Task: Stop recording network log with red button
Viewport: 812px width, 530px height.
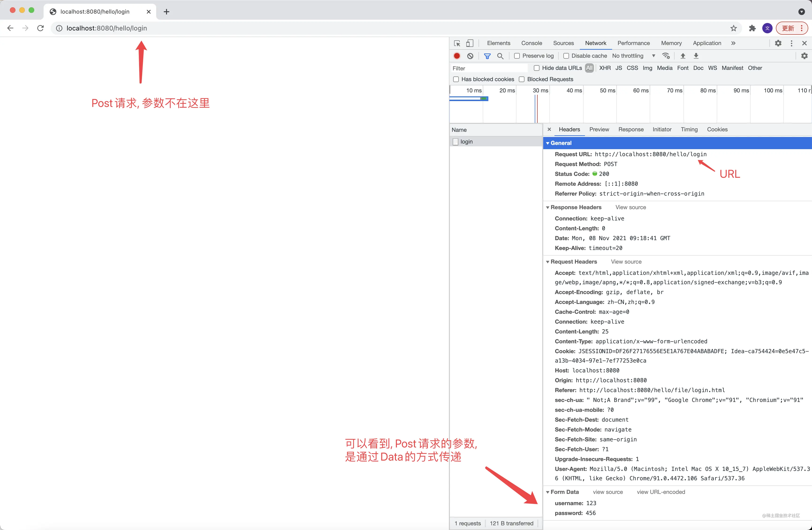Action: click(x=457, y=56)
